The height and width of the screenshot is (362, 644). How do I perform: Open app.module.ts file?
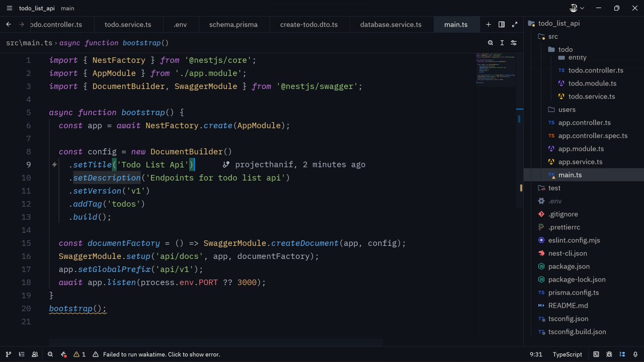(584, 149)
